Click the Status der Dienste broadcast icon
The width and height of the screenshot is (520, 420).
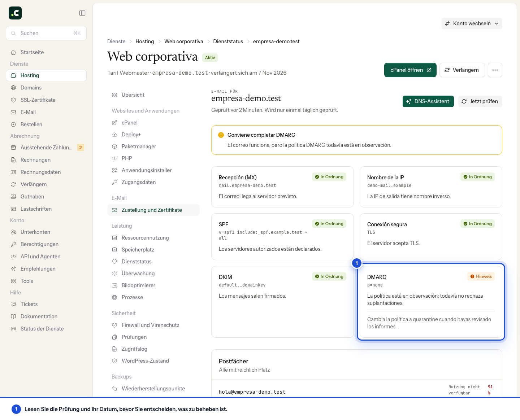[13, 329]
